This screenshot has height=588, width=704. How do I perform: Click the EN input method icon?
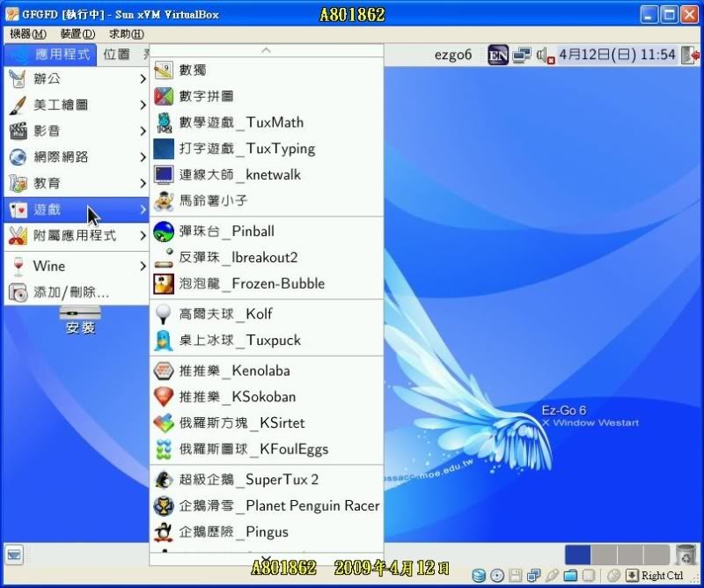point(498,55)
